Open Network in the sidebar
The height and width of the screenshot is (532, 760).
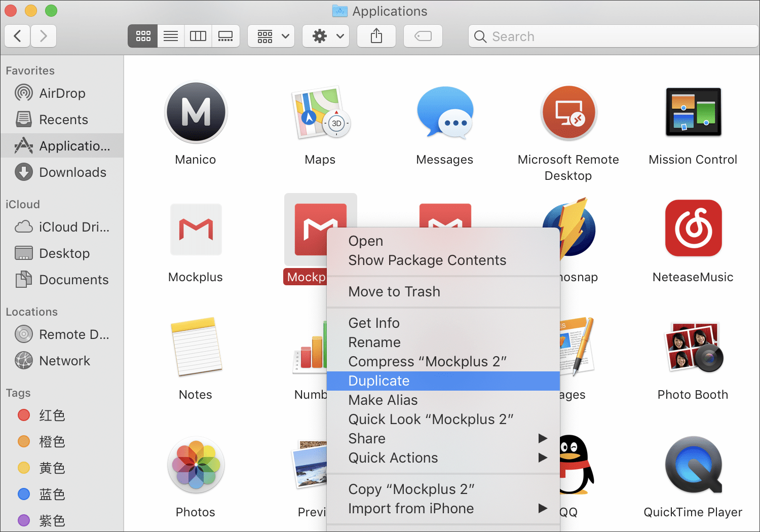coord(62,361)
